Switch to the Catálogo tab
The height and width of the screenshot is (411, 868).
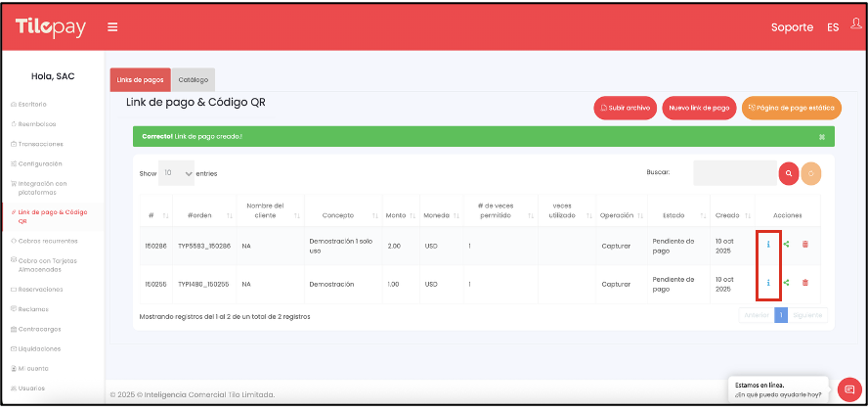click(x=193, y=79)
